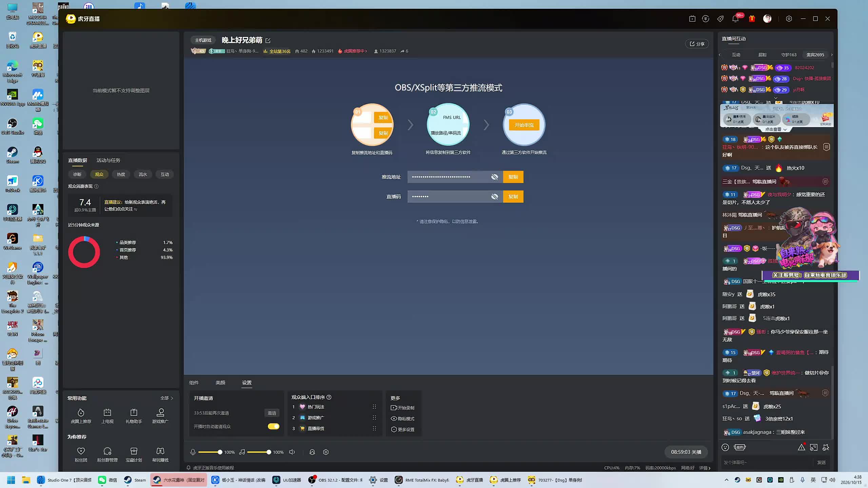Open 虎翼上推荐 function icon

point(81,416)
